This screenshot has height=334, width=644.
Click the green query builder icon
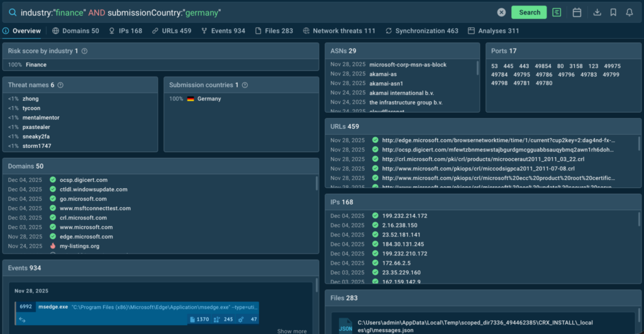click(x=556, y=13)
